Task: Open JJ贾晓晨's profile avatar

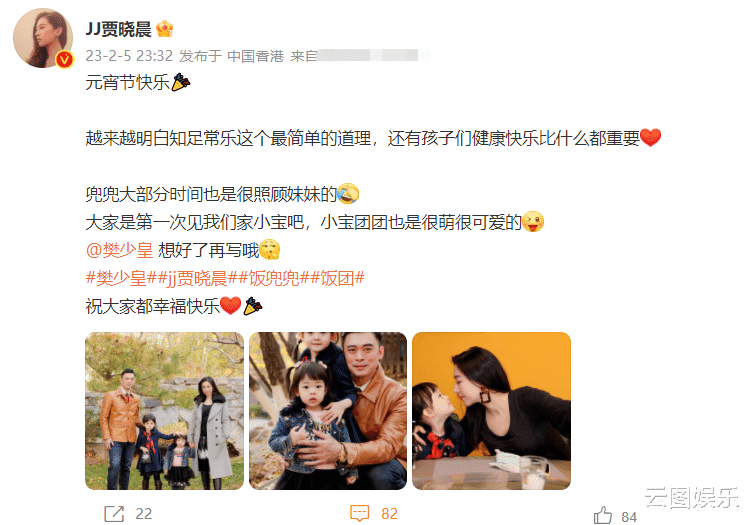Action: click(x=43, y=37)
